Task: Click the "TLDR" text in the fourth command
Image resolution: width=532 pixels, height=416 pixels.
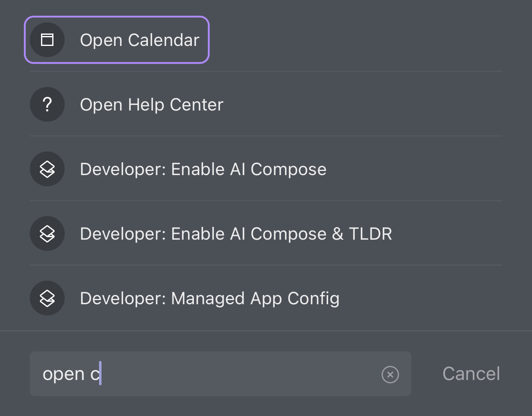Action: pyautogui.click(x=370, y=234)
